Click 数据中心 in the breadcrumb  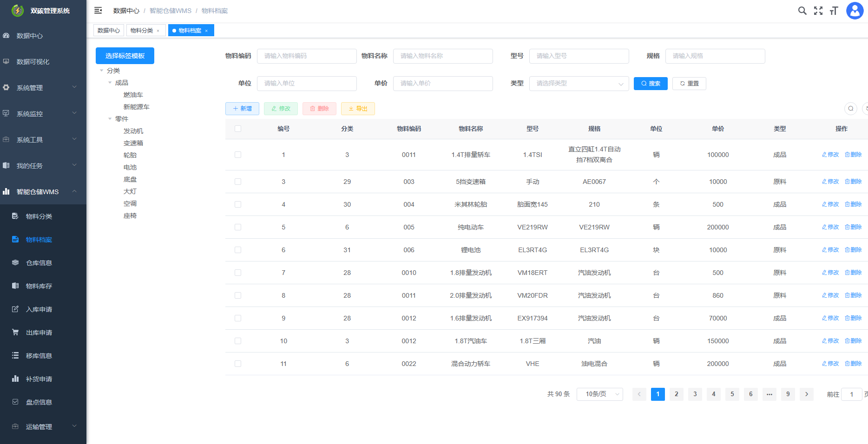click(x=126, y=11)
